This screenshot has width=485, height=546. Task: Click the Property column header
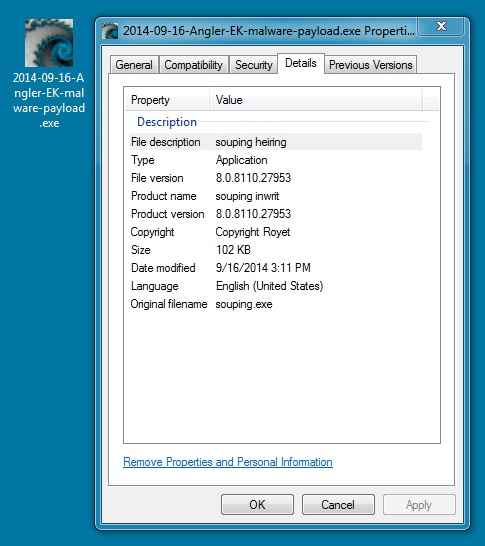(x=167, y=100)
